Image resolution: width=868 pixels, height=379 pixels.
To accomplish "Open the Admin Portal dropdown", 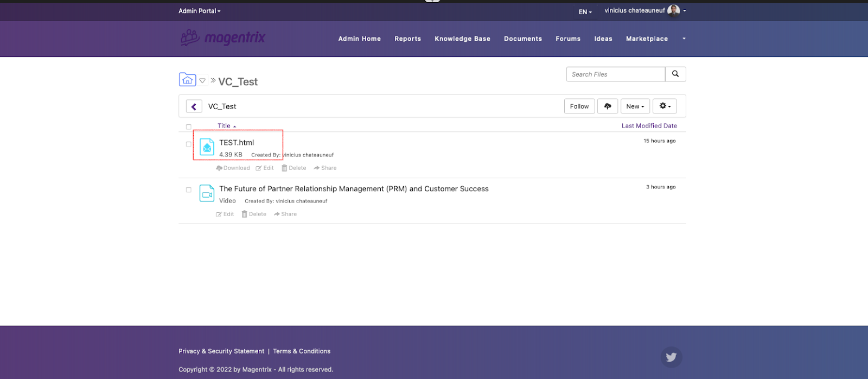I will pyautogui.click(x=200, y=11).
